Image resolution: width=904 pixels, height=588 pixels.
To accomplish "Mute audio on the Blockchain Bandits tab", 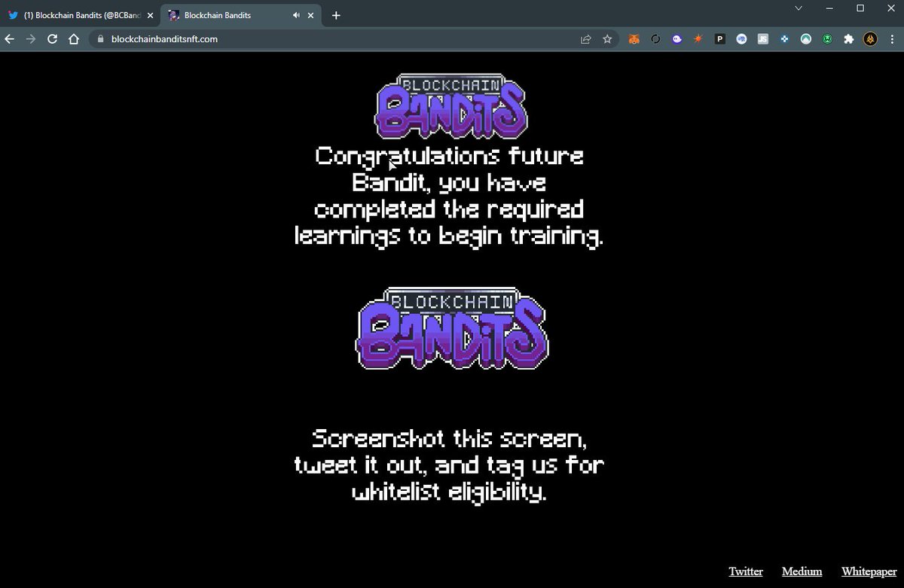I will (296, 15).
